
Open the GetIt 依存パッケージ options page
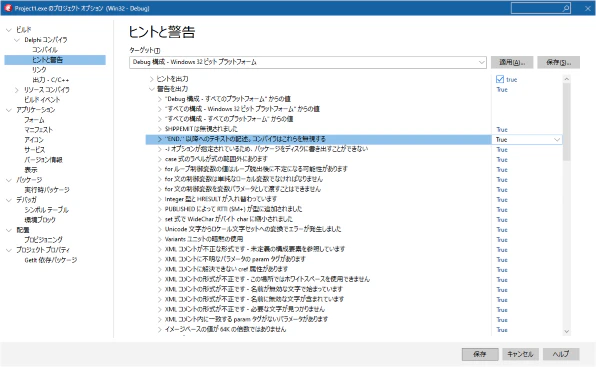pos(51,260)
